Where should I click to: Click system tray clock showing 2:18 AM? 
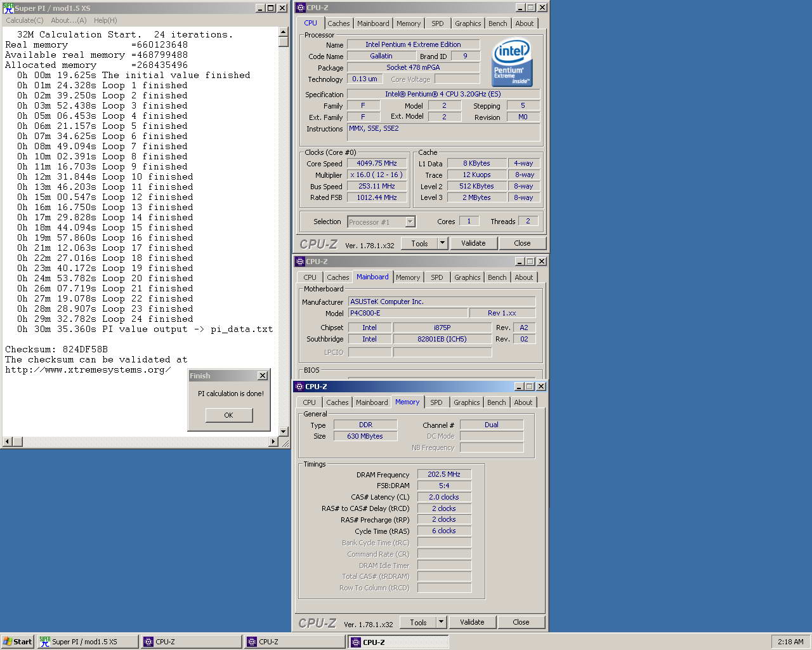pos(790,642)
